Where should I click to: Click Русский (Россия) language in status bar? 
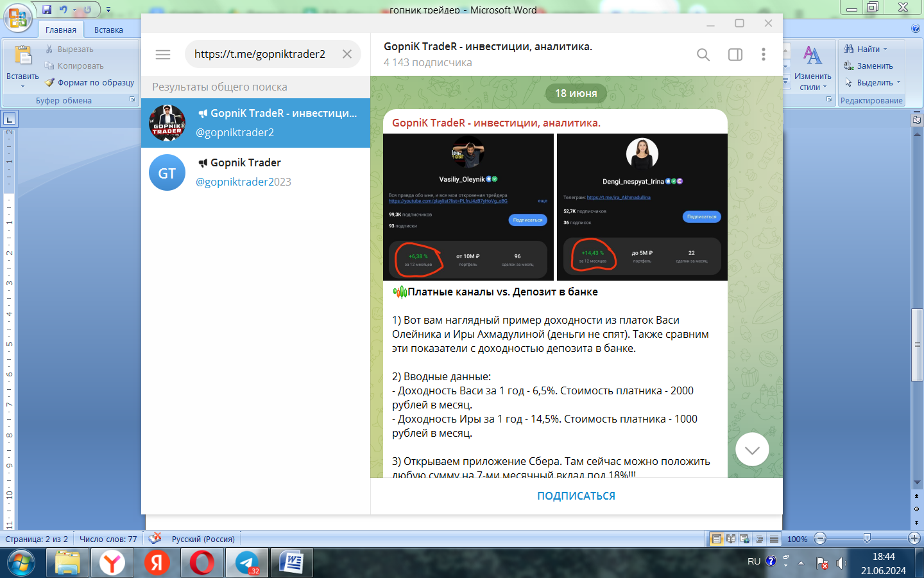pyautogui.click(x=203, y=539)
